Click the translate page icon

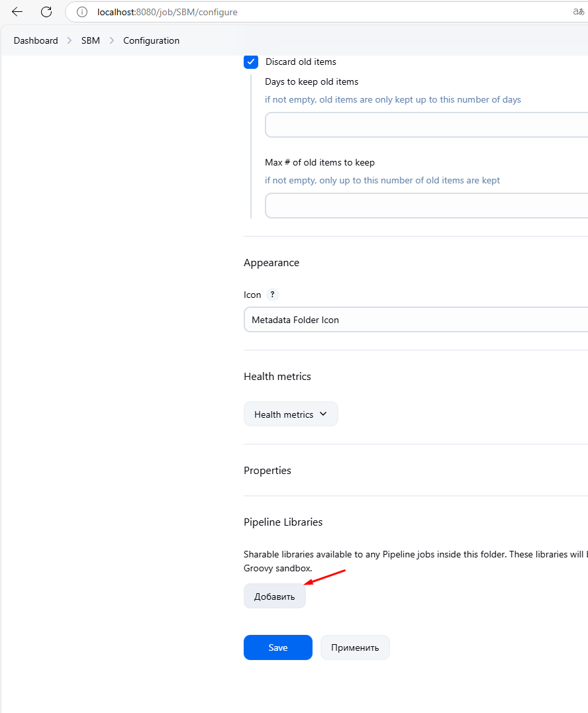click(578, 12)
